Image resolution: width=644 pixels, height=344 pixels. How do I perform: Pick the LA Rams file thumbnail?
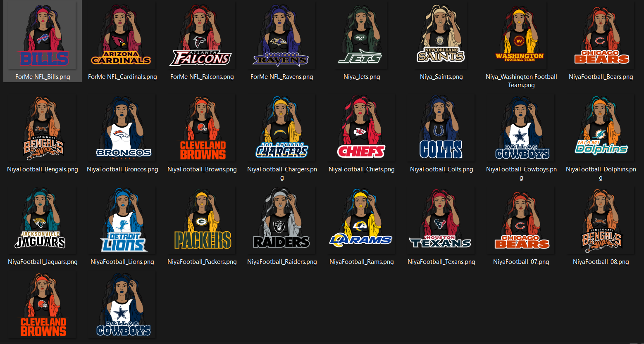click(x=362, y=221)
